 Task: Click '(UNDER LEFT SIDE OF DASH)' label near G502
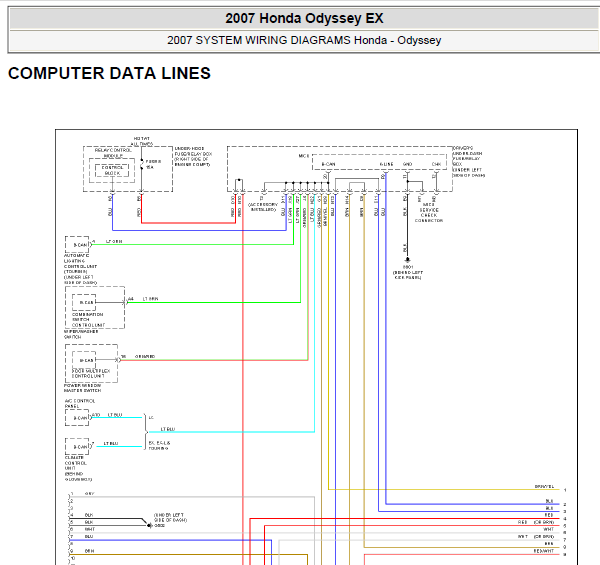coord(170,518)
